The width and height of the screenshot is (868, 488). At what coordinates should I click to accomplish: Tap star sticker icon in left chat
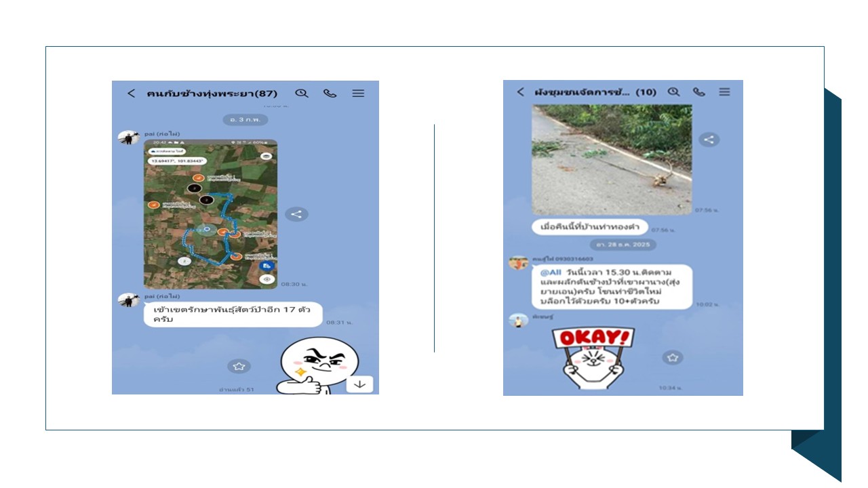(x=239, y=366)
